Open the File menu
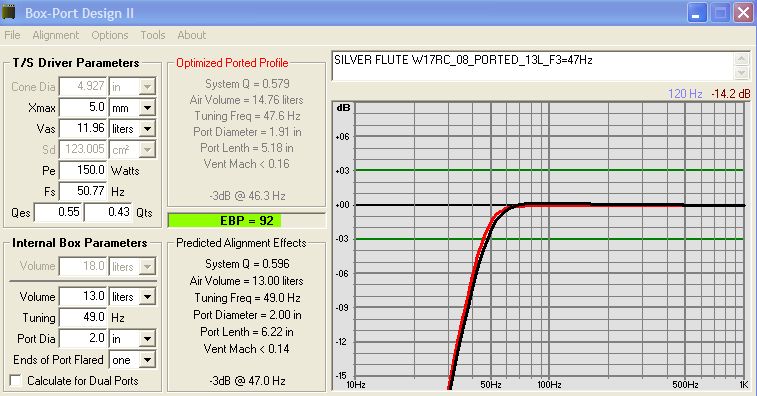 pyautogui.click(x=12, y=35)
